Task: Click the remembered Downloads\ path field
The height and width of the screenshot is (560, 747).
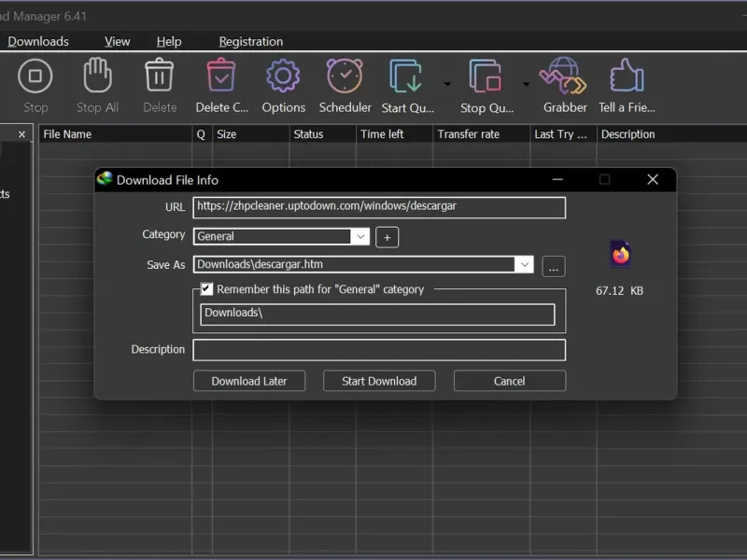Action: click(x=378, y=315)
